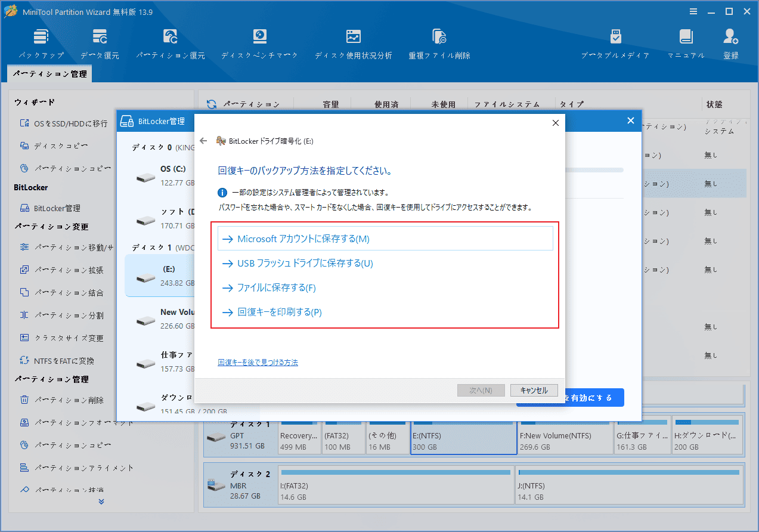Open the Partition Recovery tool icon
The height and width of the screenshot is (532, 759).
(x=171, y=37)
